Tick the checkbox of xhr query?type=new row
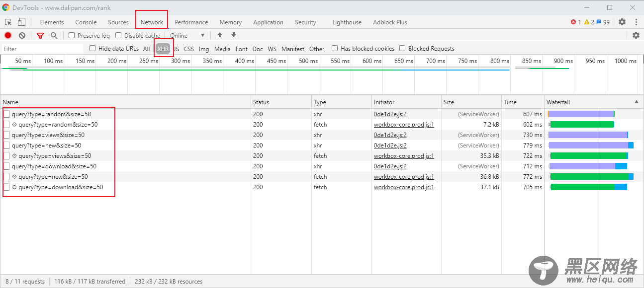Viewport: 644px width, 288px height. click(6, 145)
